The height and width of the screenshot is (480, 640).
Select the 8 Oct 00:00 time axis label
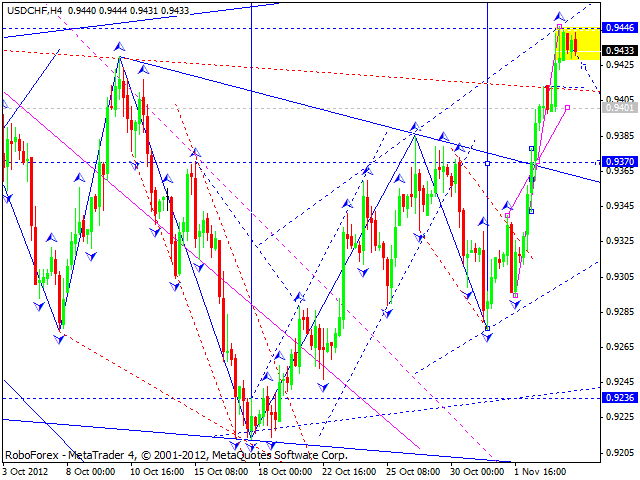point(93,472)
